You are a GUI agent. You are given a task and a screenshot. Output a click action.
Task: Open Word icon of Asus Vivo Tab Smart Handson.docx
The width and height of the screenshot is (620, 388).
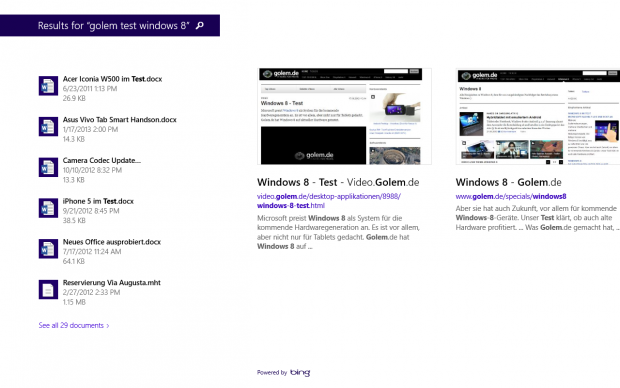pos(48,127)
